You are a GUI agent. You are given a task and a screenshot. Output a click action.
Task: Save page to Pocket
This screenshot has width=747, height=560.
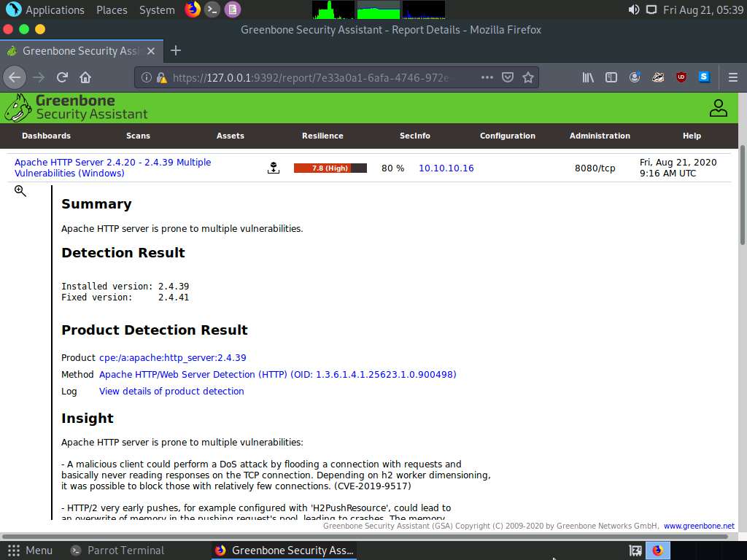tap(508, 77)
